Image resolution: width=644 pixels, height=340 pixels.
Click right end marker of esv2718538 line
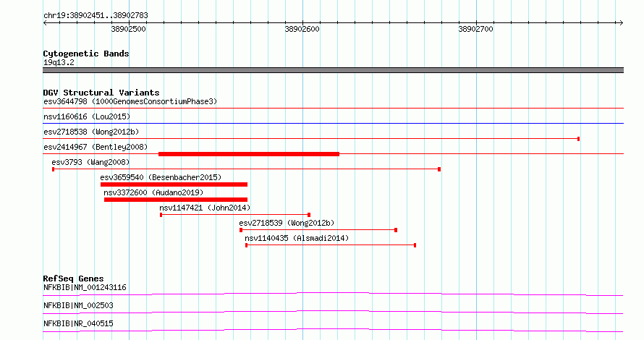[578, 139]
